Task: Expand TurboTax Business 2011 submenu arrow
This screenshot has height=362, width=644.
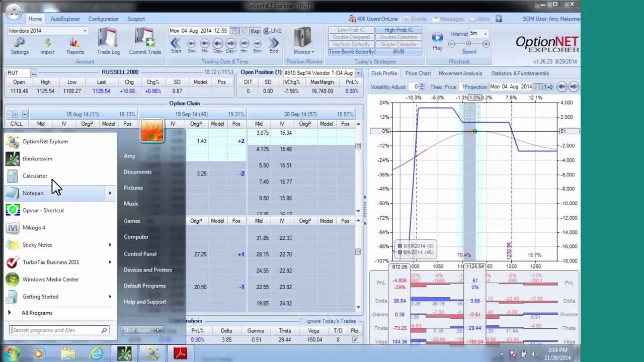Action: (x=110, y=262)
